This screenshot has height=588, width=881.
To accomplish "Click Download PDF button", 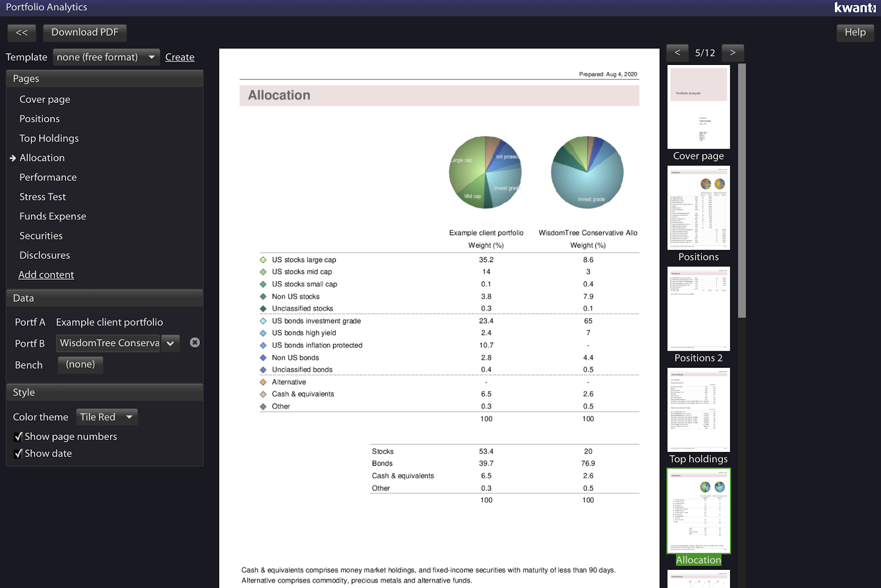I will click(x=85, y=32).
